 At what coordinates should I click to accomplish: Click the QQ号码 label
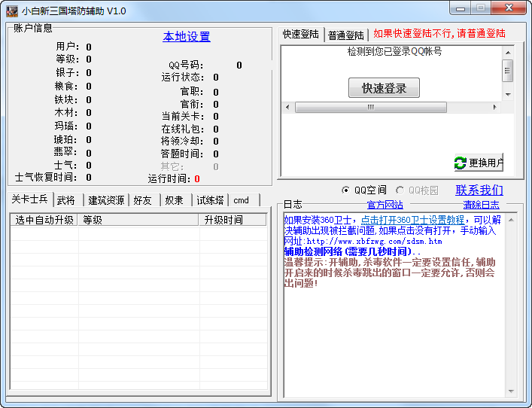click(x=186, y=65)
